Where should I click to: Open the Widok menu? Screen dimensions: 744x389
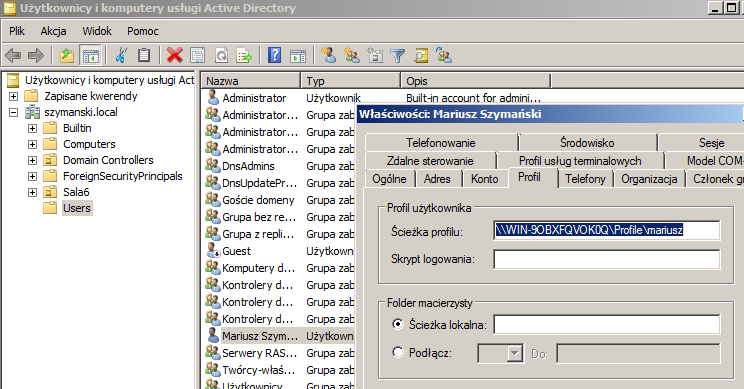coord(97,31)
